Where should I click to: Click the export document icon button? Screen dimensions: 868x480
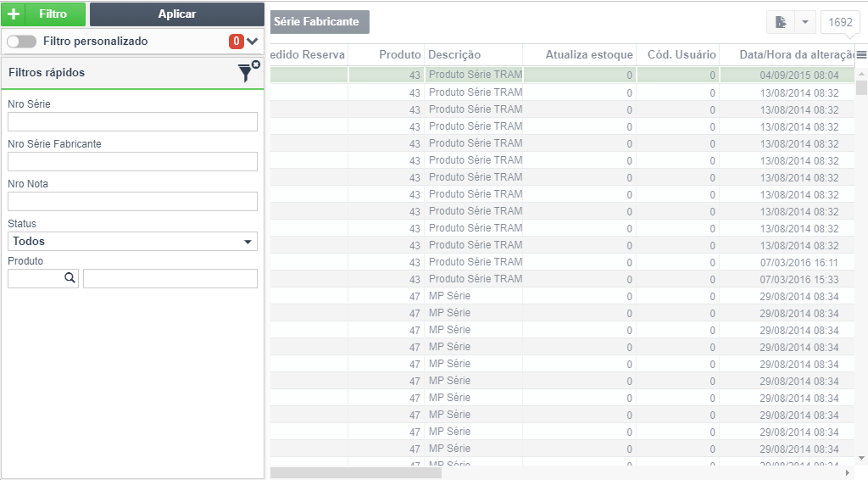click(781, 22)
